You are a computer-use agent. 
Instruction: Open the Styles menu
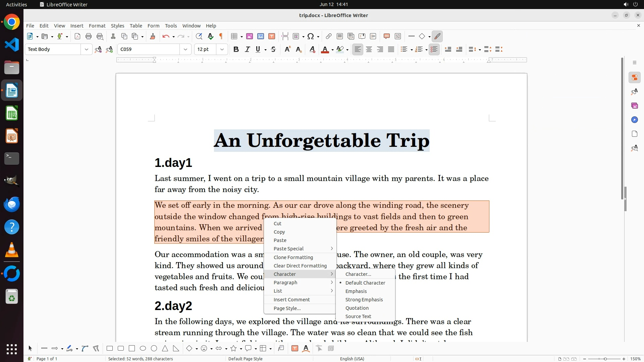click(x=117, y=26)
